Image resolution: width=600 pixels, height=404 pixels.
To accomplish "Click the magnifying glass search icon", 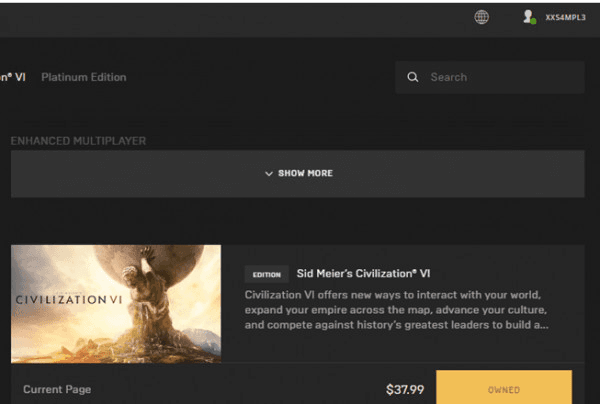I will 413,77.
